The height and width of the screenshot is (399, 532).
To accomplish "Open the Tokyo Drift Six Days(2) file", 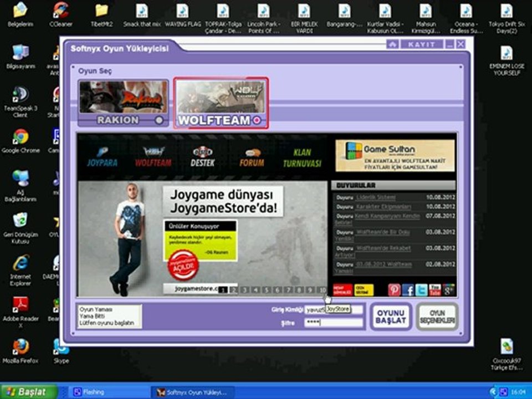I will (x=507, y=18).
